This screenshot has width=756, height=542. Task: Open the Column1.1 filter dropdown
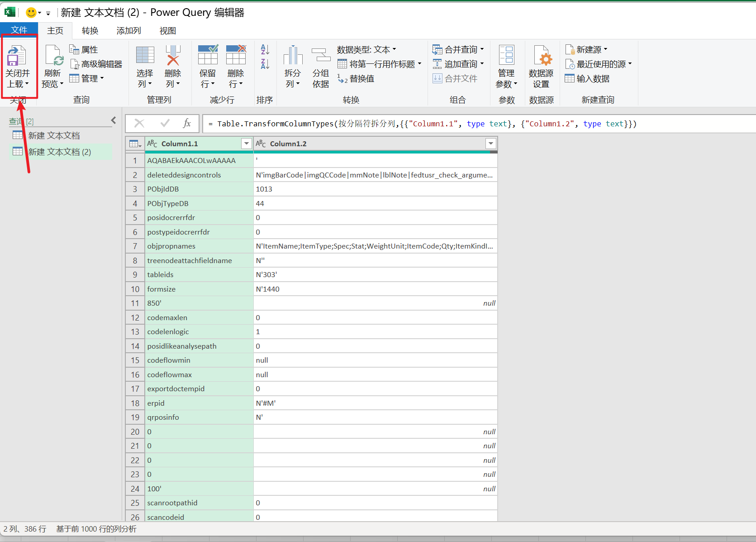click(247, 144)
